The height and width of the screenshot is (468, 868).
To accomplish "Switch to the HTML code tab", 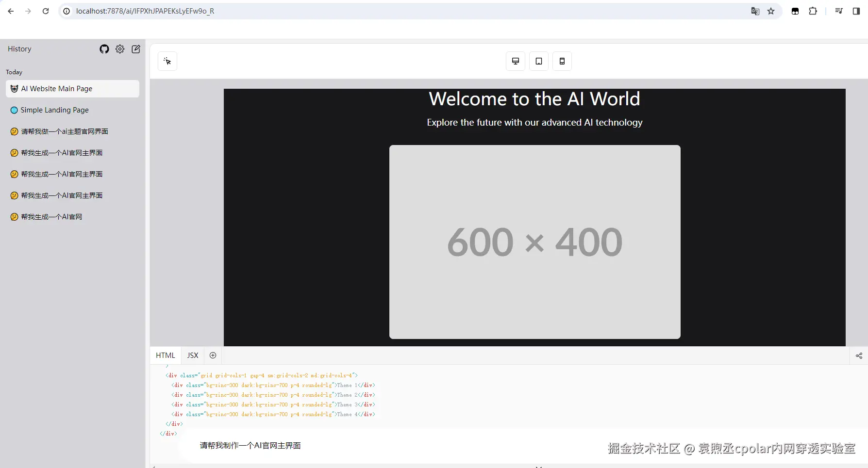I will pyautogui.click(x=166, y=355).
